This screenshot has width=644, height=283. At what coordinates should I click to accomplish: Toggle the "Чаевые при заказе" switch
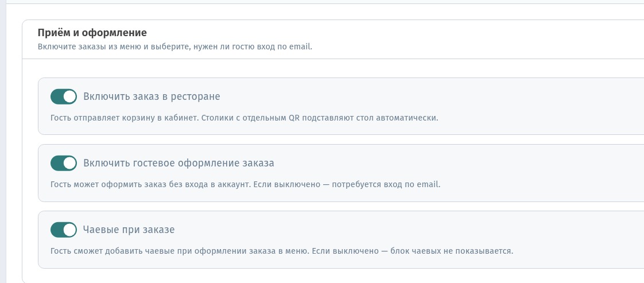tap(64, 230)
